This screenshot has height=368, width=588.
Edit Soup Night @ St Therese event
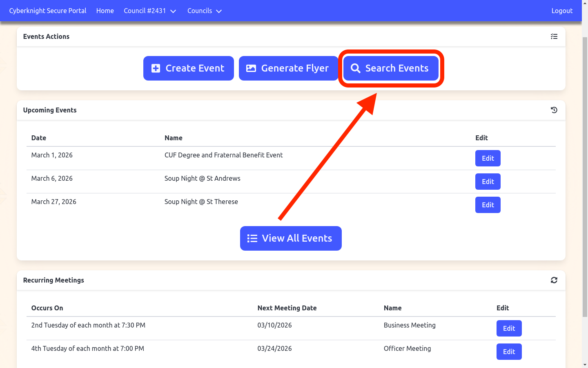click(488, 205)
